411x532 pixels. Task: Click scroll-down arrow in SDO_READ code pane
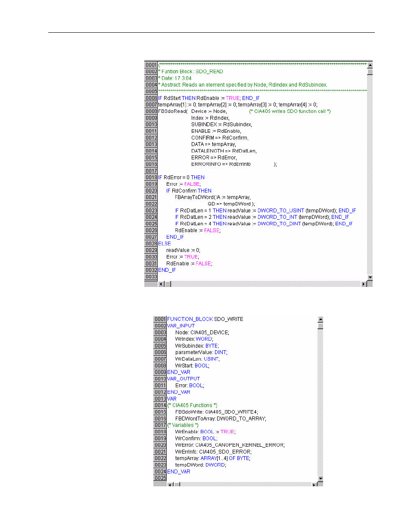point(370,277)
